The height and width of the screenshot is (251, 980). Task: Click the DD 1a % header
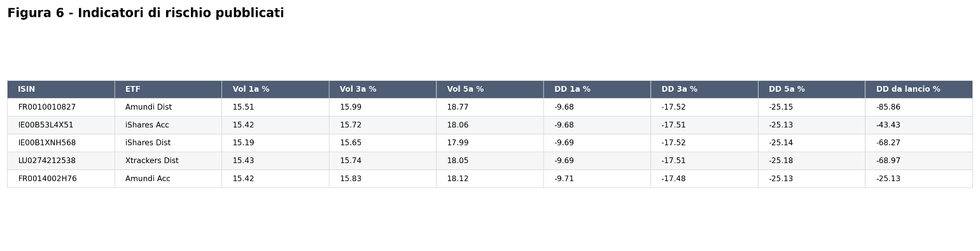pos(597,89)
